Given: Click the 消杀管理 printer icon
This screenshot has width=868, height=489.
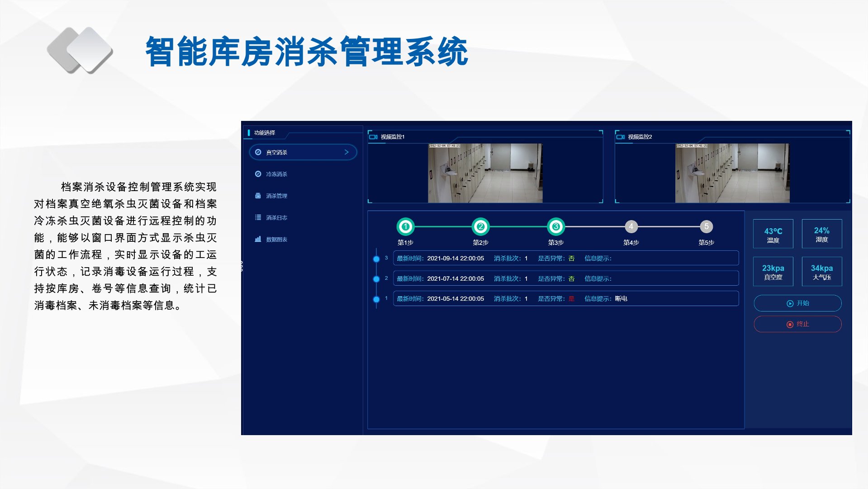Looking at the screenshot, I should click(x=258, y=196).
